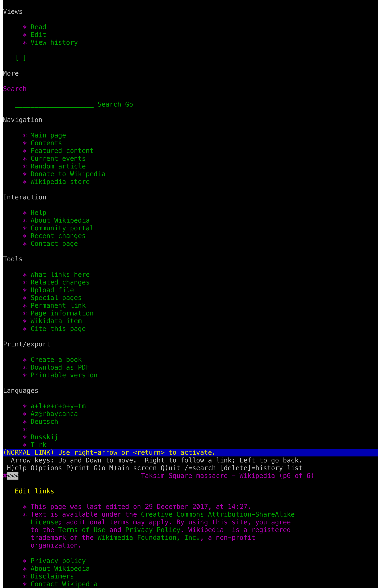
Task: Open the Terms of Use link
Action: point(82,530)
